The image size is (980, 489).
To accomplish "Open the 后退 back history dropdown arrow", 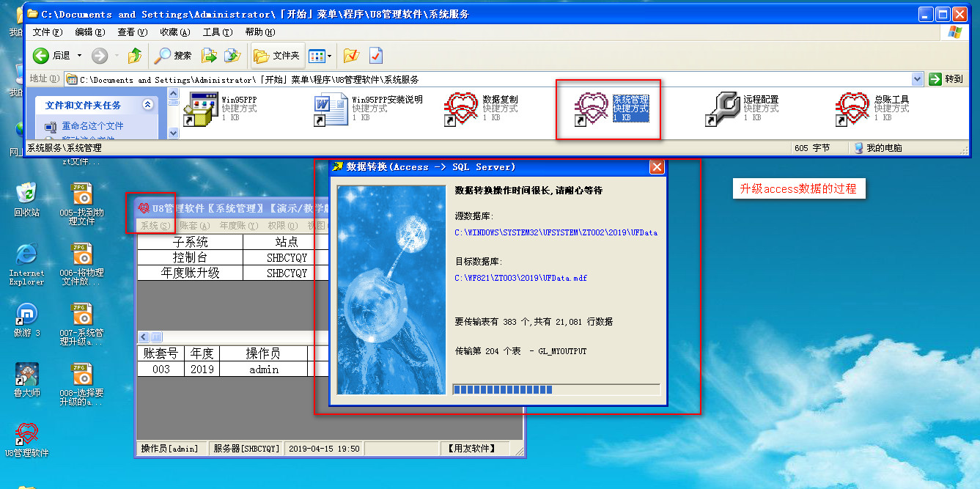I will click(80, 56).
